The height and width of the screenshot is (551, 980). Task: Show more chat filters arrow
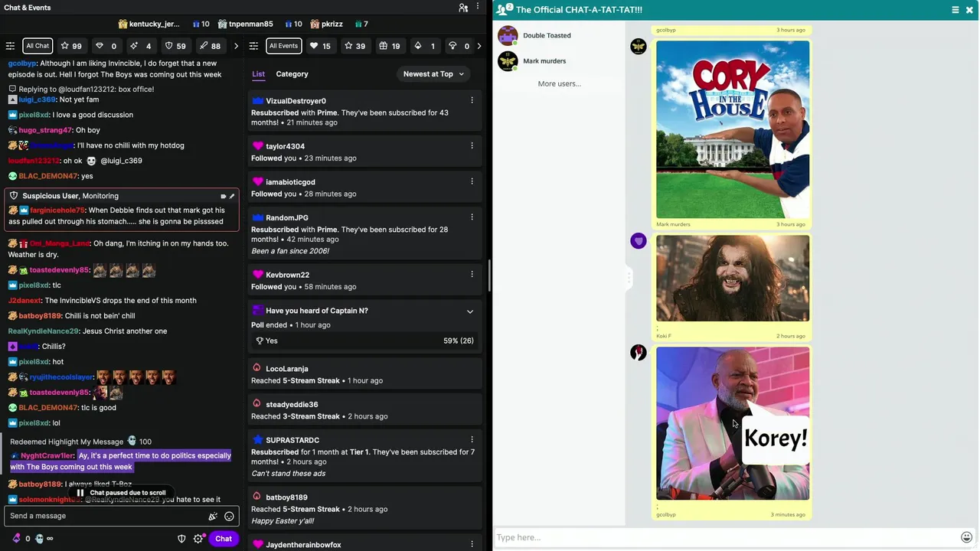pyautogui.click(x=236, y=46)
